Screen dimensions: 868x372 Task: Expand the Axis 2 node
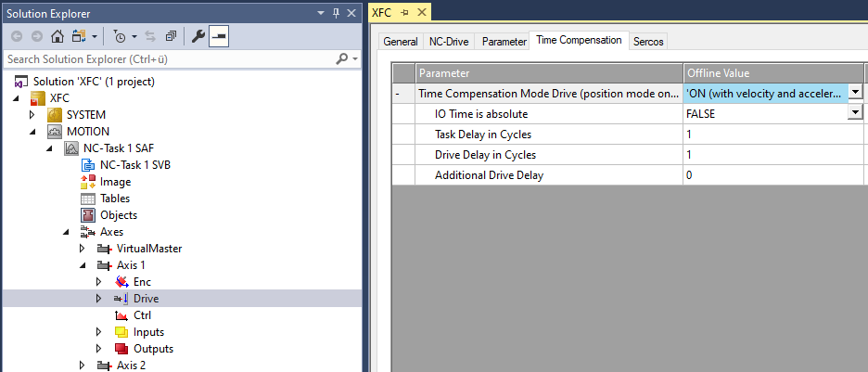click(x=82, y=366)
